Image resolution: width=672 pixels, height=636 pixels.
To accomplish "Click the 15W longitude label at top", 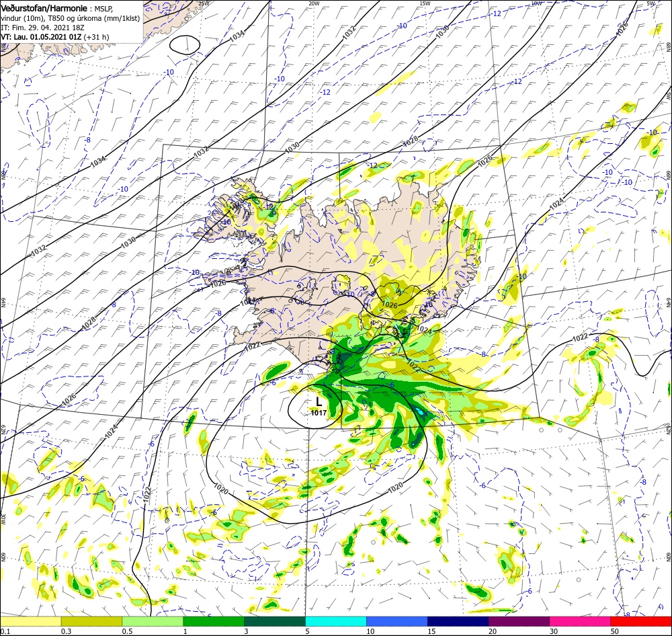I will [x=425, y=3].
